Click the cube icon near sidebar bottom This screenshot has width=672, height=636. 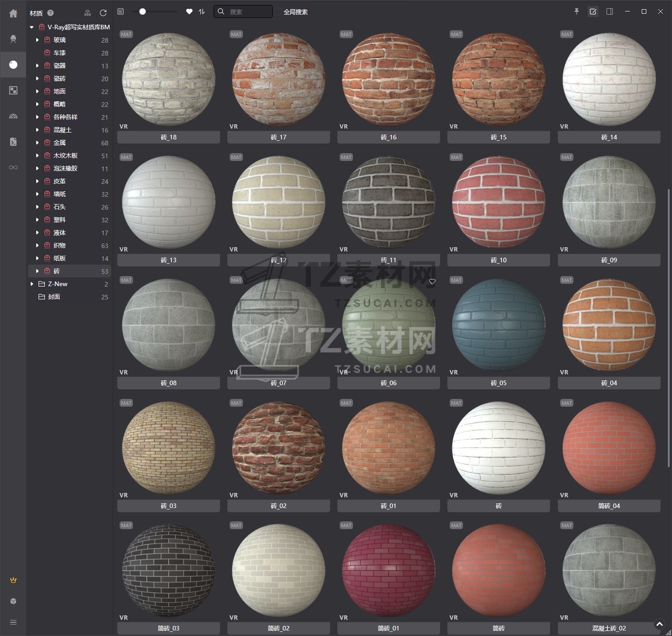[x=13, y=601]
